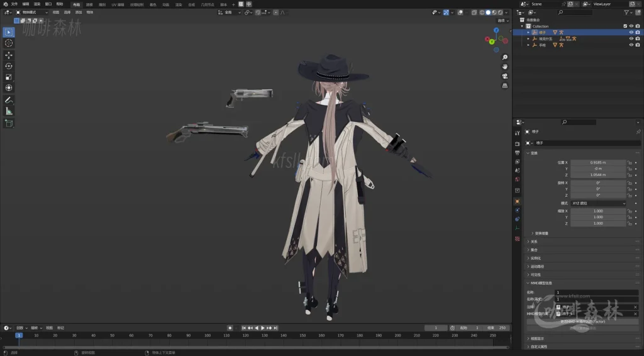Activate the Add Cube tool
The width and height of the screenshot is (644, 356).
(9, 123)
